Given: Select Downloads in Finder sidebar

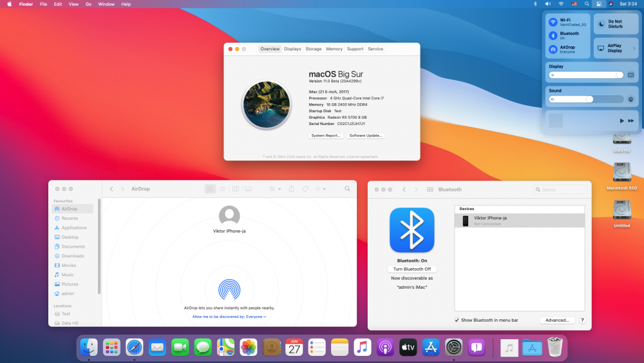Looking at the screenshot, I should [x=73, y=256].
